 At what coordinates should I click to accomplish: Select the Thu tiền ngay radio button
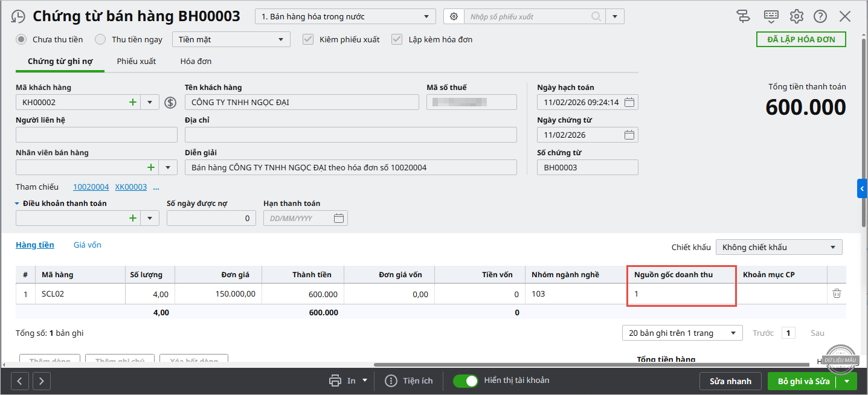(x=100, y=40)
